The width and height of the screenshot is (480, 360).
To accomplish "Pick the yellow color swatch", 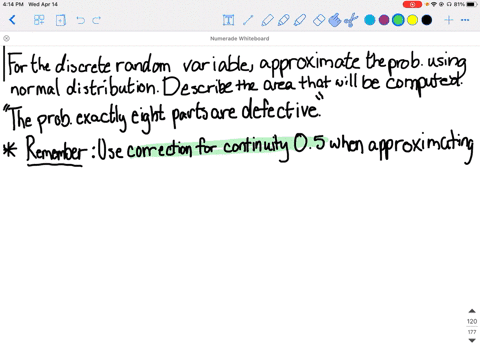I will pos(412,20).
